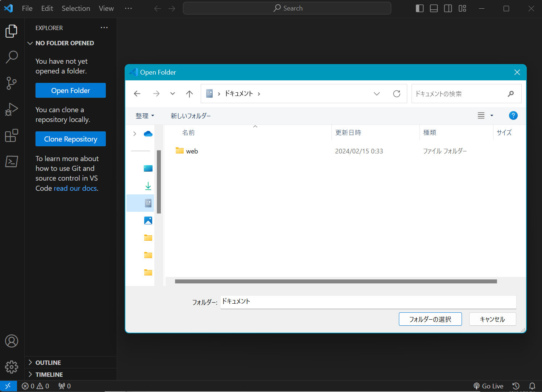
Task: Click the Clone Repository button
Action: tap(71, 139)
